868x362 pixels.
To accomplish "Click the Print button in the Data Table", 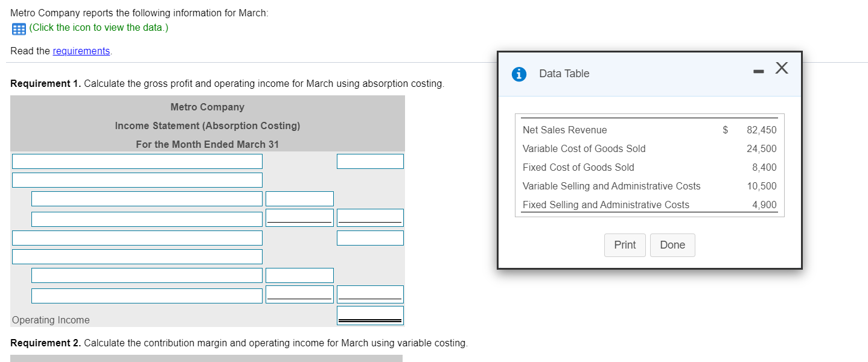I will (x=624, y=245).
